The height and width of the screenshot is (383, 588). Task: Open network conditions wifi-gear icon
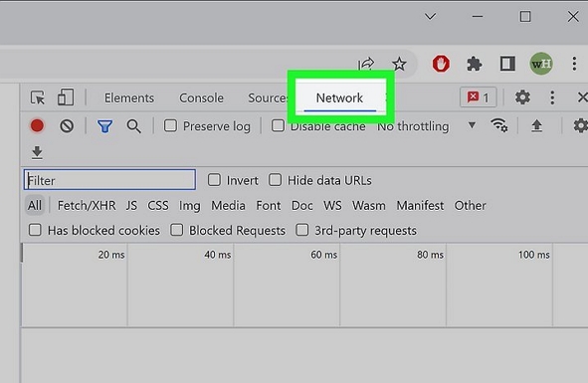(x=499, y=125)
